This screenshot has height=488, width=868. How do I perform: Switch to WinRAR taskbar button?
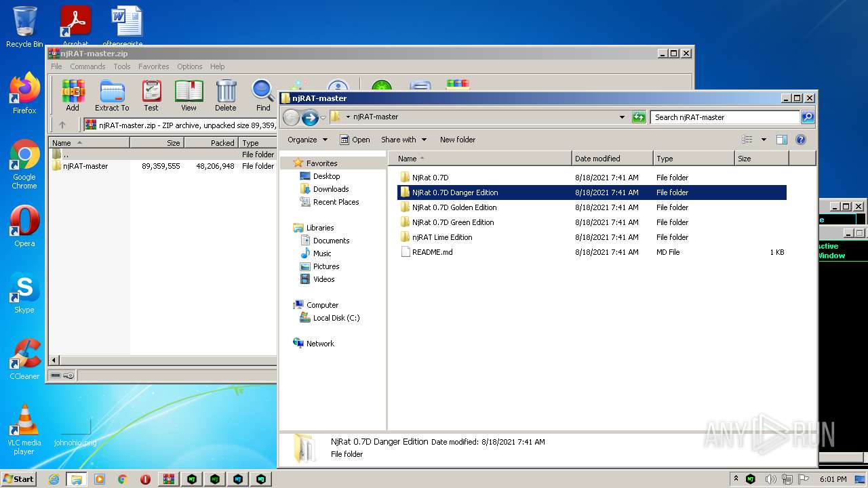click(169, 479)
